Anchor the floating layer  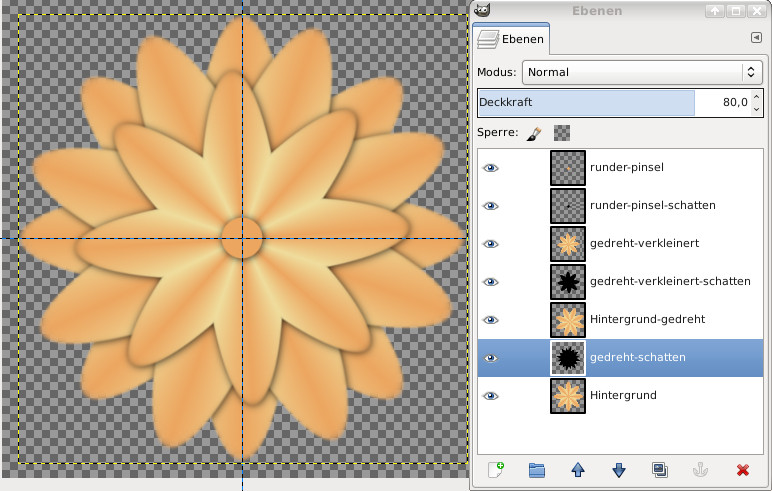[x=700, y=469]
